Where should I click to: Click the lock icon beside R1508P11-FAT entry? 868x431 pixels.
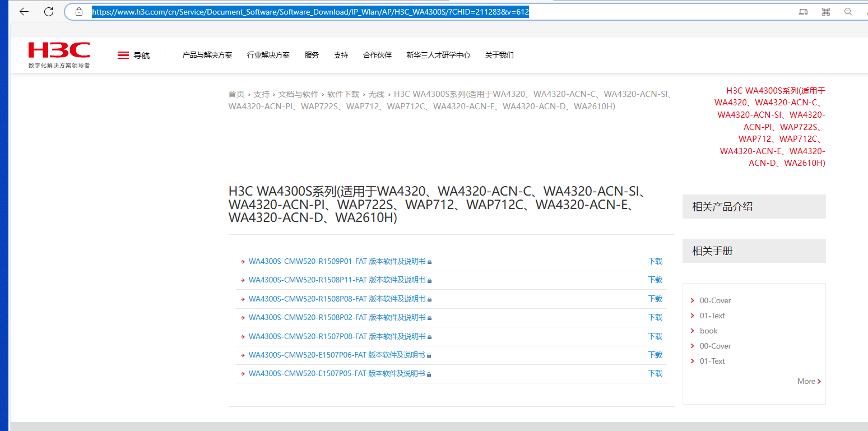[x=430, y=280]
